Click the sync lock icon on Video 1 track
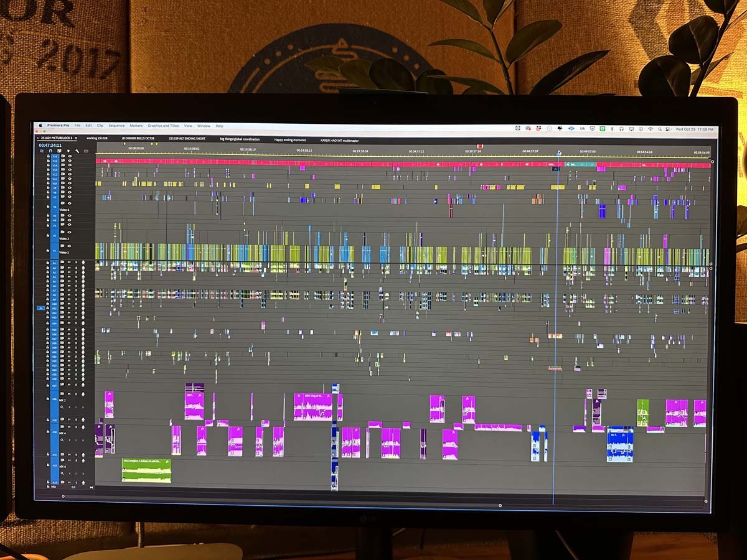This screenshot has width=747, height=560. click(x=62, y=246)
